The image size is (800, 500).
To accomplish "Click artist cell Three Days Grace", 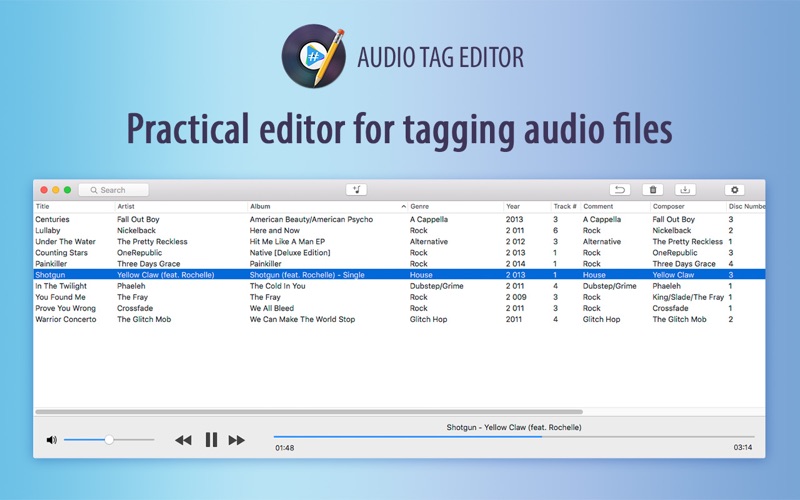I will coord(148,264).
